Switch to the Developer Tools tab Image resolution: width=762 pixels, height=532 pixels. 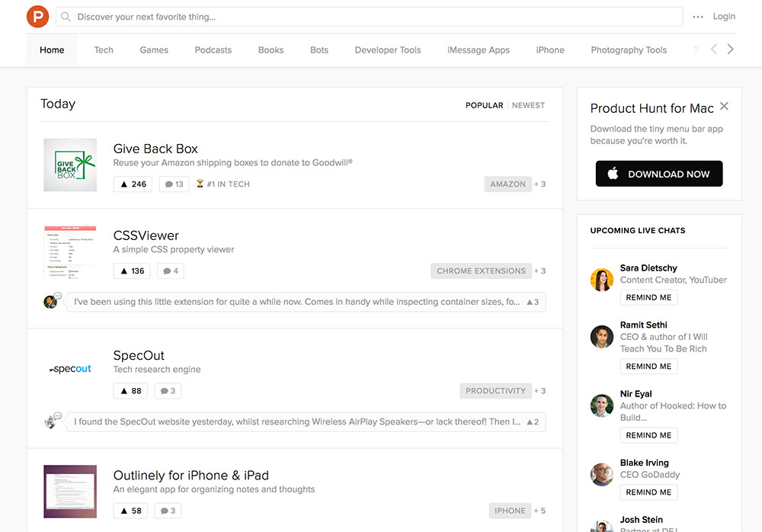coord(388,50)
